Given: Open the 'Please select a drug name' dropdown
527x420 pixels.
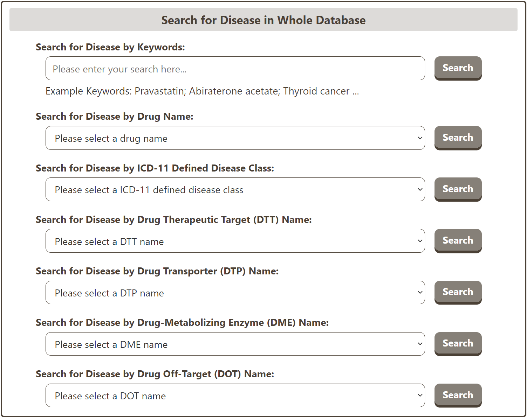Looking at the screenshot, I should tap(235, 138).
